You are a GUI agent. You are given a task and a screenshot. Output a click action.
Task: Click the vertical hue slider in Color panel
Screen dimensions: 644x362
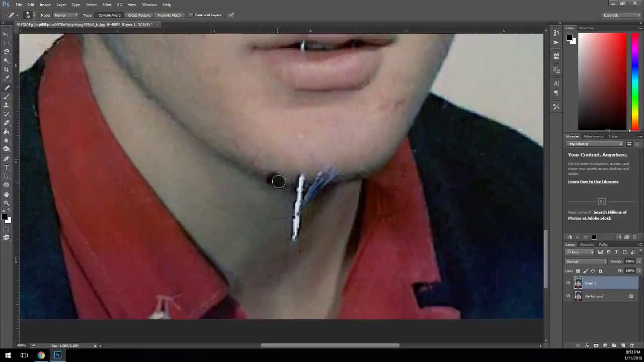click(634, 80)
